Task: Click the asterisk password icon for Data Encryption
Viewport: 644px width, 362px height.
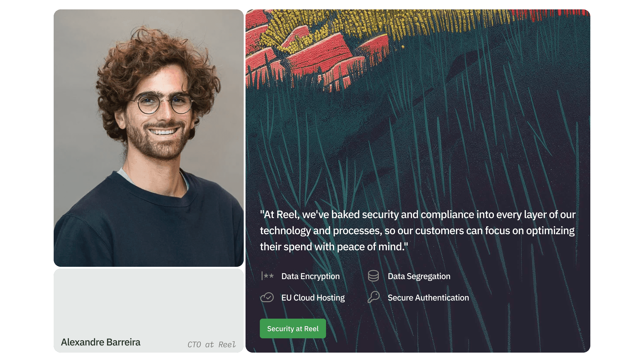Action: (267, 276)
